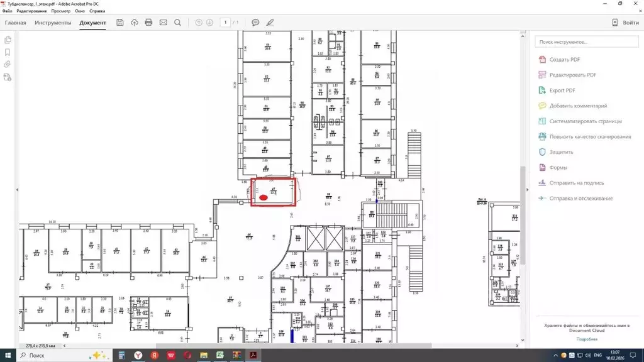The image size is (644, 362).
Task: Show hidden tray icons chevron
Action: coord(555,356)
